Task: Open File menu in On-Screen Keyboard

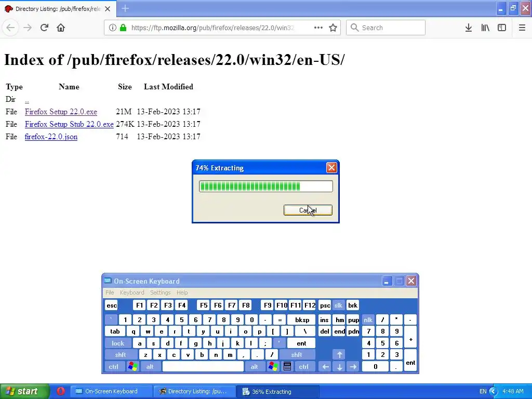Action: (110, 292)
